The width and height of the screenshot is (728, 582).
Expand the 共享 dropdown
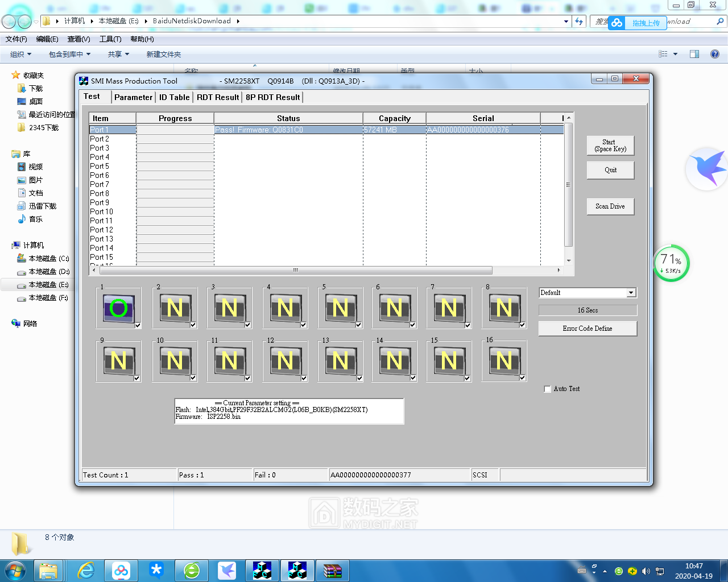pos(118,55)
